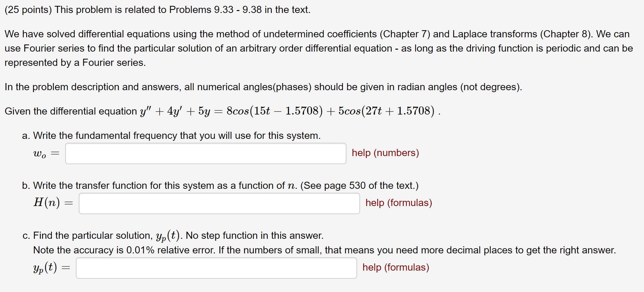Open formula help for the transfer function

pyautogui.click(x=398, y=203)
